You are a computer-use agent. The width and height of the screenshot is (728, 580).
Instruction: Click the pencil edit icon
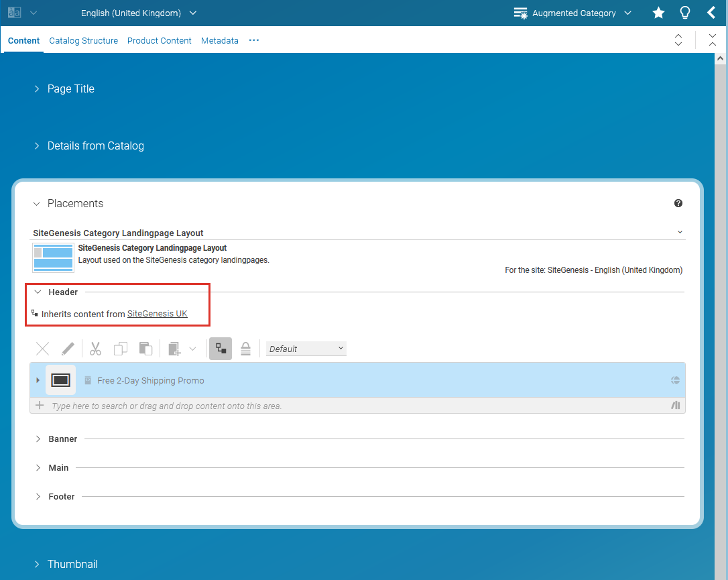(68, 349)
